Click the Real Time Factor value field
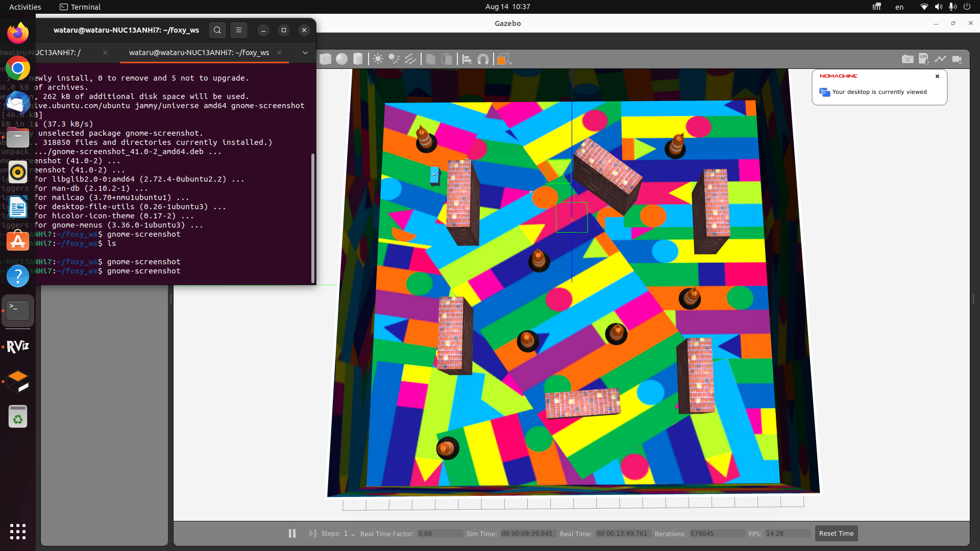980x551 pixels. [440, 534]
